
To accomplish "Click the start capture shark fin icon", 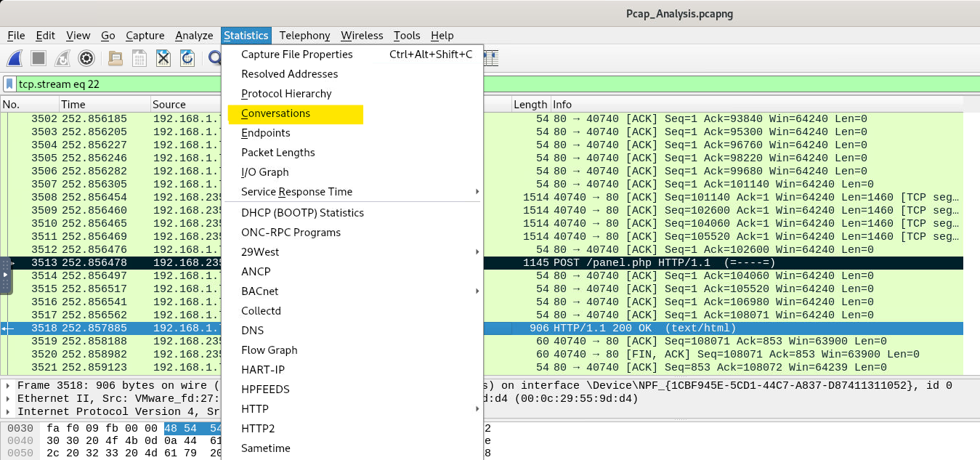I will click(x=15, y=58).
